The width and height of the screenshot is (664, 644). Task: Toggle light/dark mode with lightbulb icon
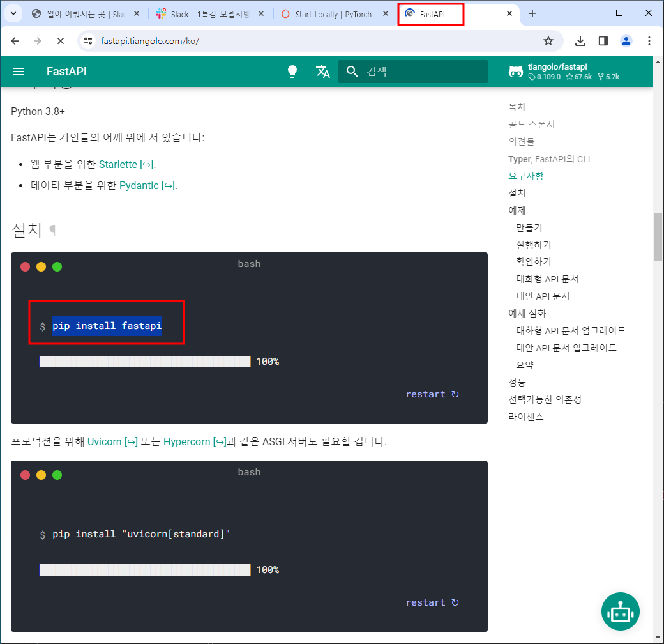[292, 72]
